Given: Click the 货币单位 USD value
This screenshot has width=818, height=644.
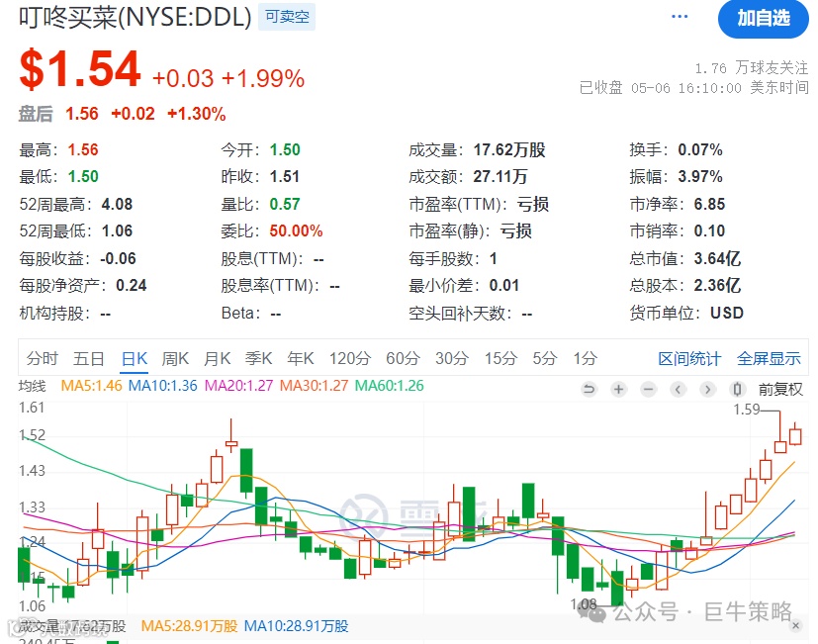Looking at the screenshot, I should [x=727, y=313].
